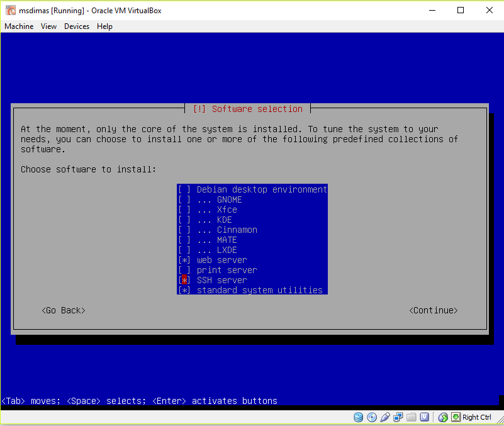Click the network adapters status icon
The width and height of the screenshot is (504, 426).
pos(398,417)
